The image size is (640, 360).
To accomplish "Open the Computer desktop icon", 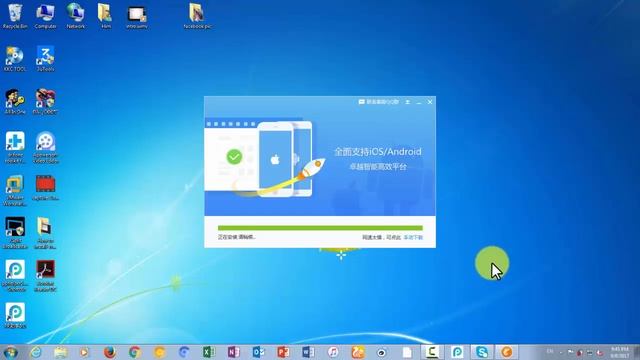I will 45,16.
